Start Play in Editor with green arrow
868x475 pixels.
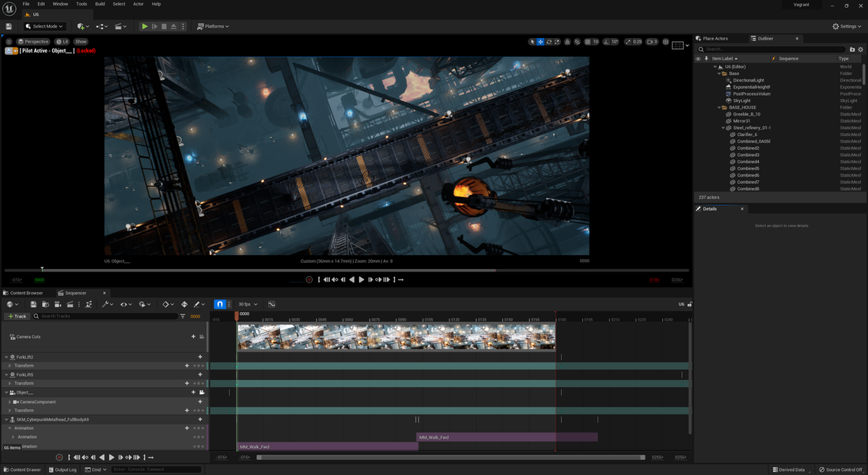(x=145, y=26)
